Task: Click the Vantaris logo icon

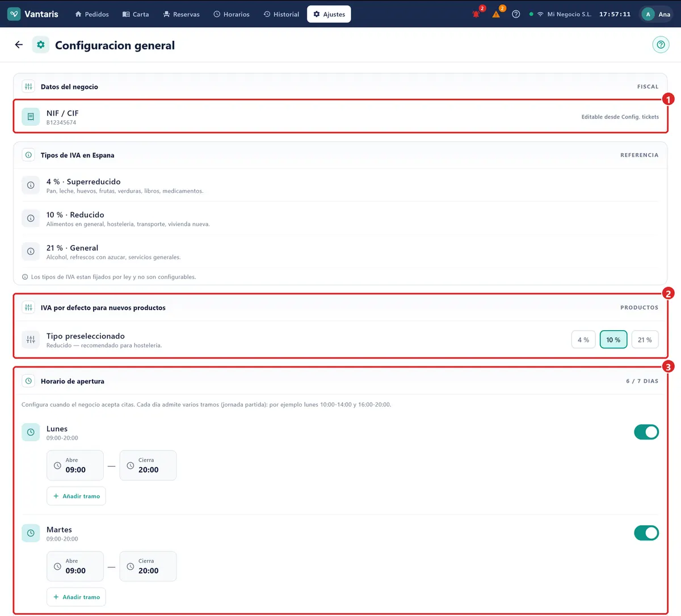Action: coord(14,14)
